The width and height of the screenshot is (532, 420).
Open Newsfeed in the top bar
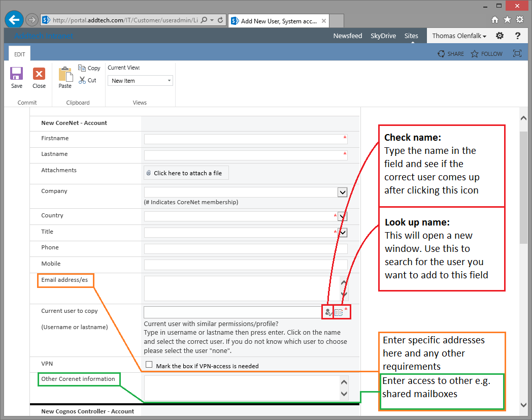(347, 36)
